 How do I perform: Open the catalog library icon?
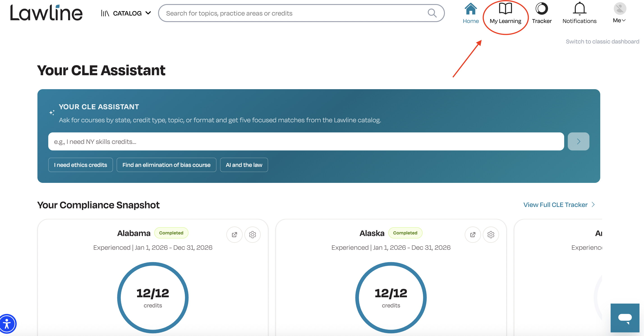tap(105, 13)
